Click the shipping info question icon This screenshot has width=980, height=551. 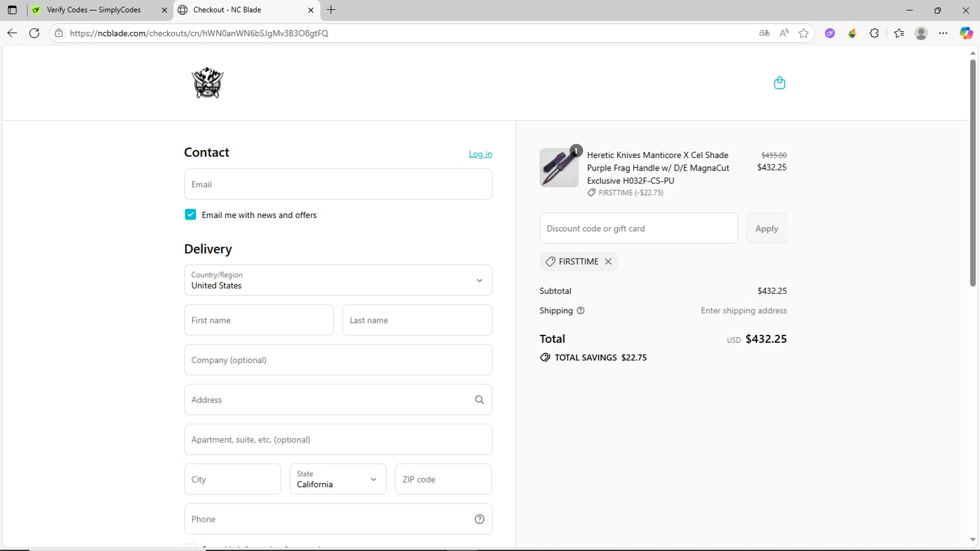[x=581, y=311]
